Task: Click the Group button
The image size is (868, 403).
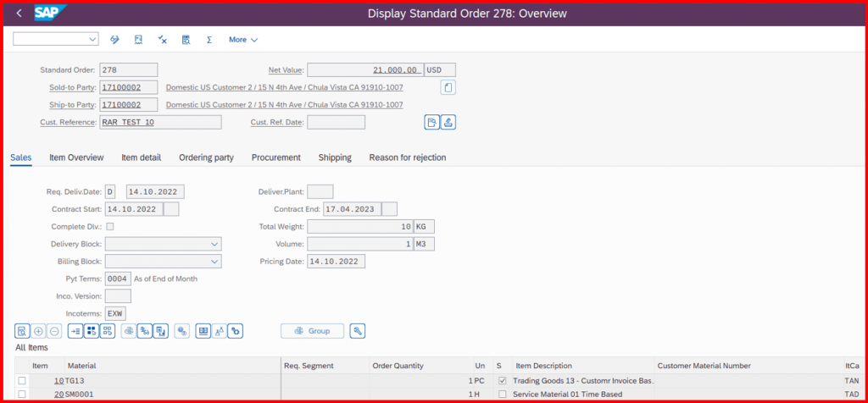Action: point(312,331)
